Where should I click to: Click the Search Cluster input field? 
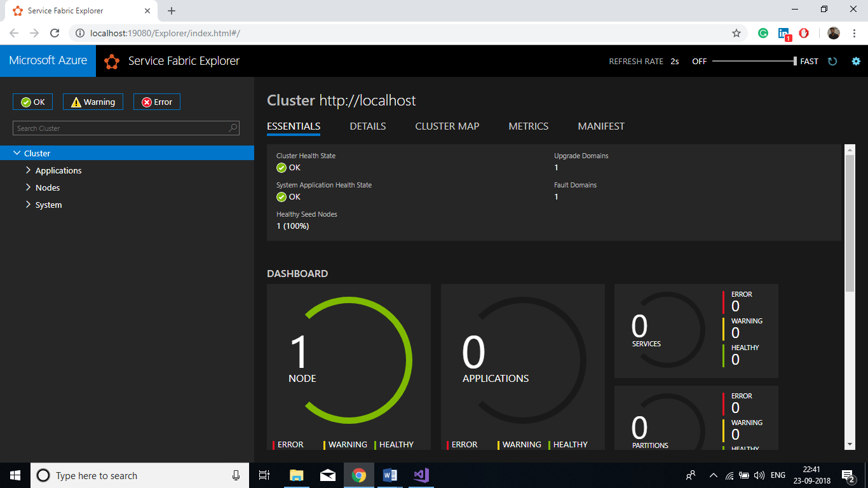121,128
